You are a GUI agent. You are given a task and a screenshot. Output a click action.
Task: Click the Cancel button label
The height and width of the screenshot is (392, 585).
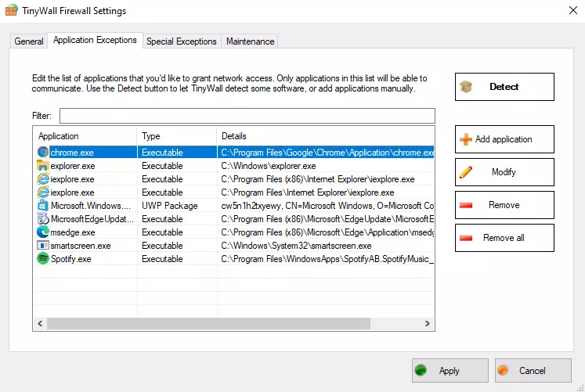(533, 371)
